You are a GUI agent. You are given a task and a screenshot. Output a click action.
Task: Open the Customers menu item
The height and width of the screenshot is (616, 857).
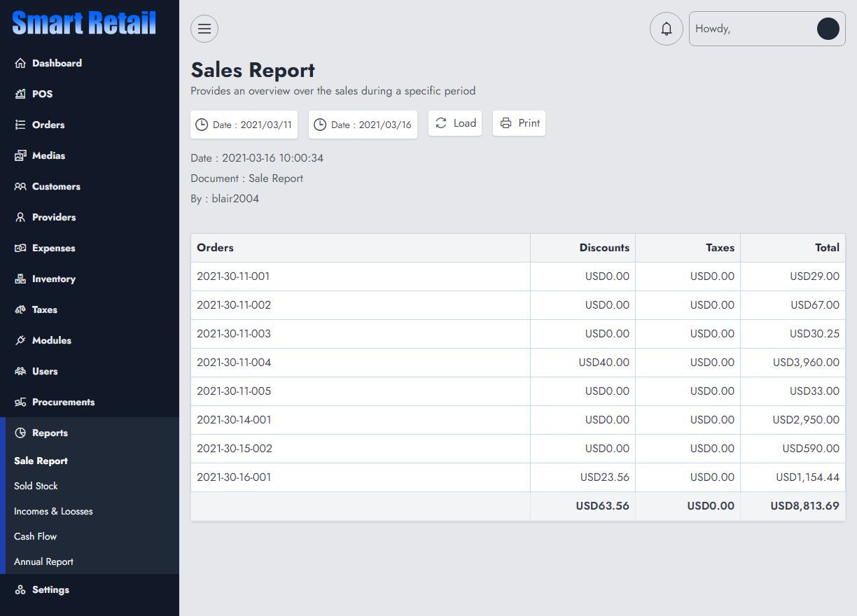[56, 186]
